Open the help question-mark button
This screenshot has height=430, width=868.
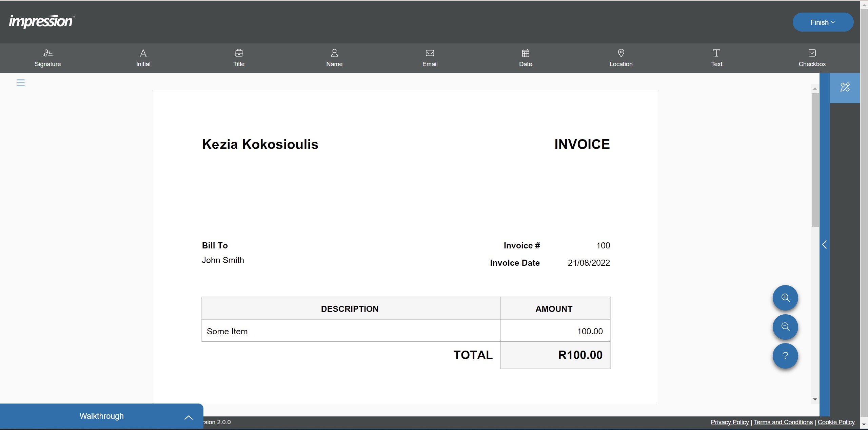785,356
